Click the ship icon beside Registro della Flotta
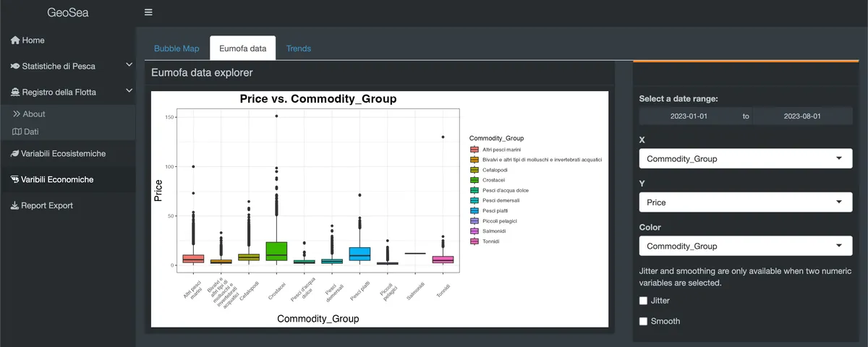868x347 pixels. pyautogui.click(x=15, y=93)
